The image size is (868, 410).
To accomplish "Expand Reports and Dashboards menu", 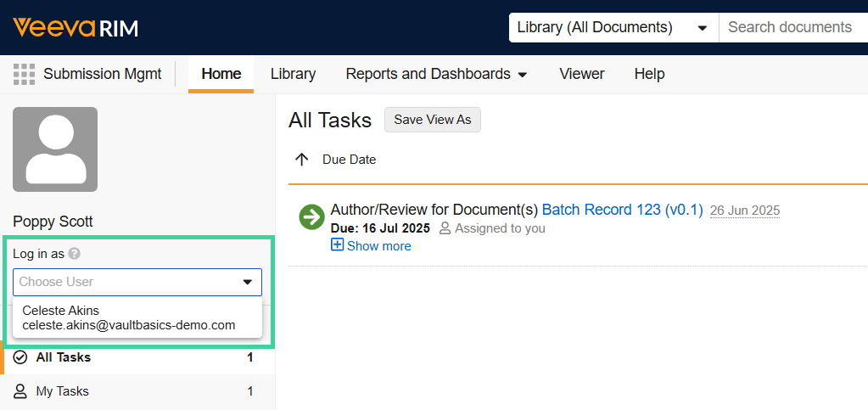I will [x=436, y=74].
